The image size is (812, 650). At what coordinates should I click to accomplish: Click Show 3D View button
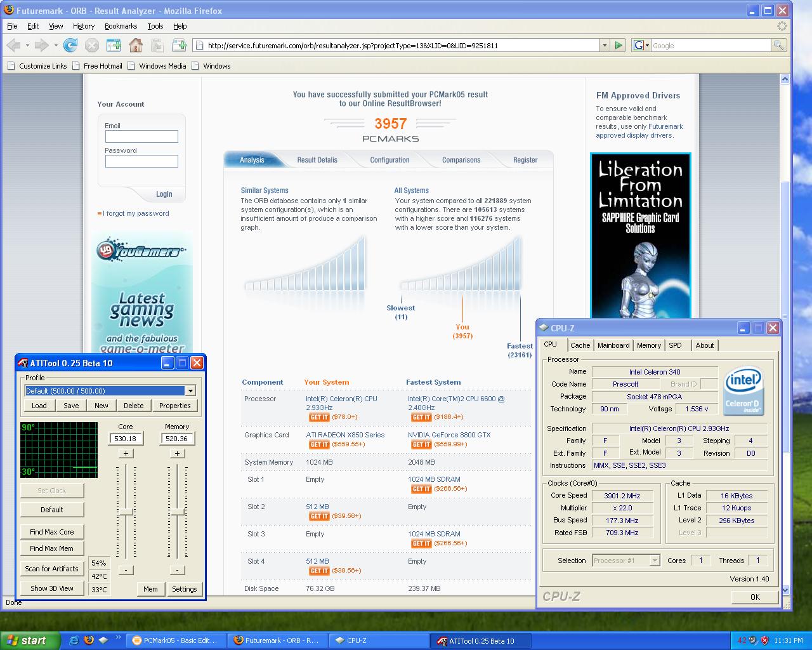(x=52, y=588)
